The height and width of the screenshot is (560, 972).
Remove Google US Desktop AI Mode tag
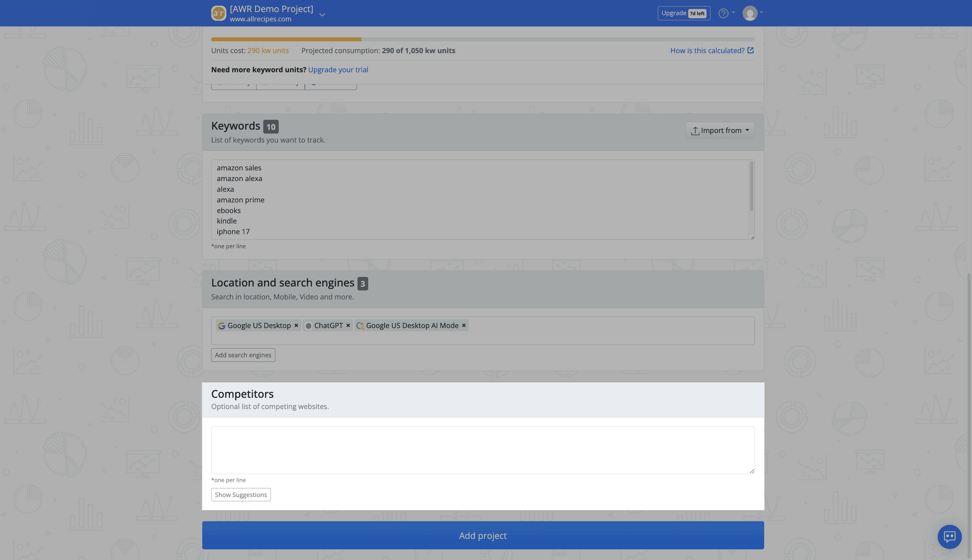click(464, 325)
